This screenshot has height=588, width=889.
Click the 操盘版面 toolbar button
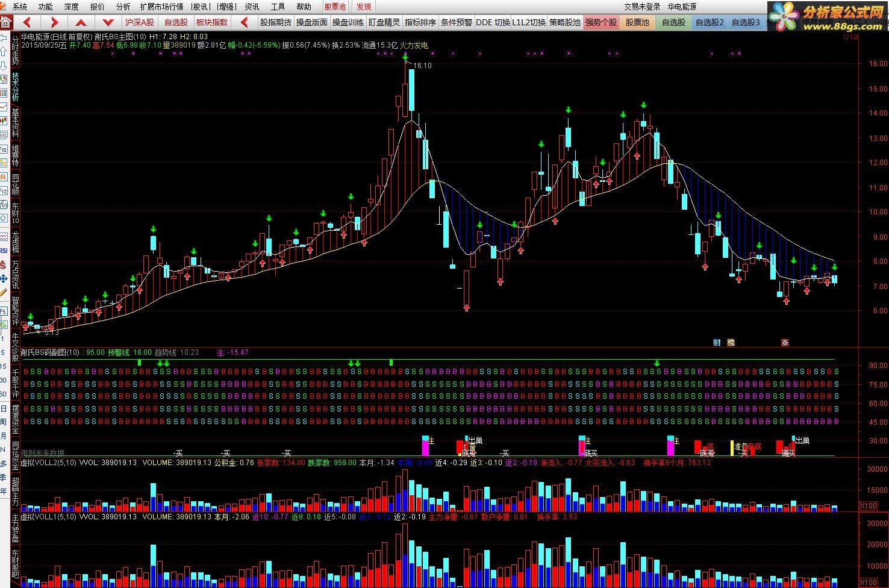[x=312, y=22]
